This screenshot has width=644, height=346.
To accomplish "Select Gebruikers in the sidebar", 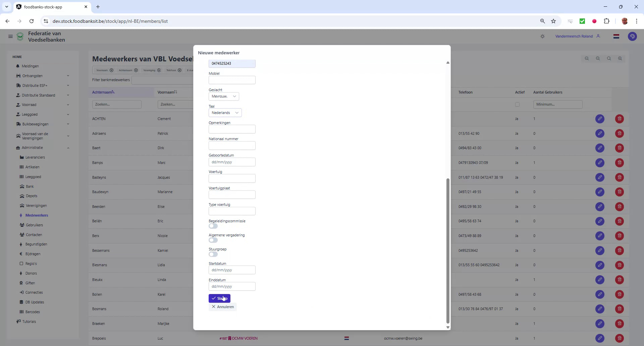I will (x=35, y=225).
